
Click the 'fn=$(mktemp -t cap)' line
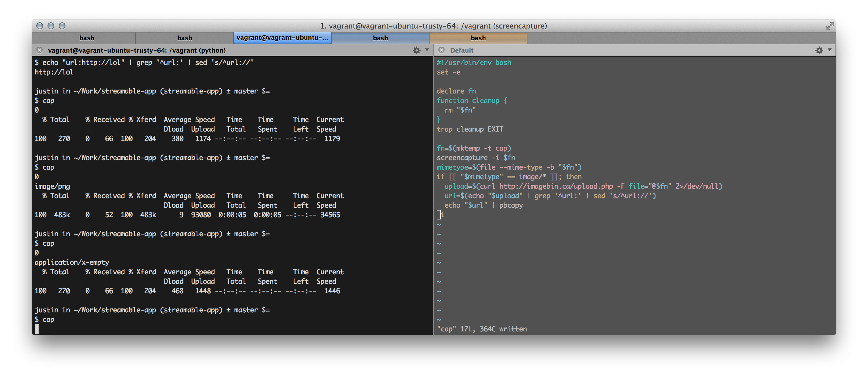(474, 148)
